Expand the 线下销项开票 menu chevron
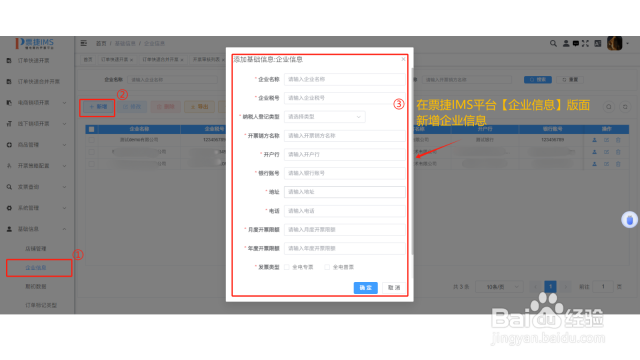Image resolution: width=640 pixels, height=360 pixels. pyautogui.click(x=64, y=124)
